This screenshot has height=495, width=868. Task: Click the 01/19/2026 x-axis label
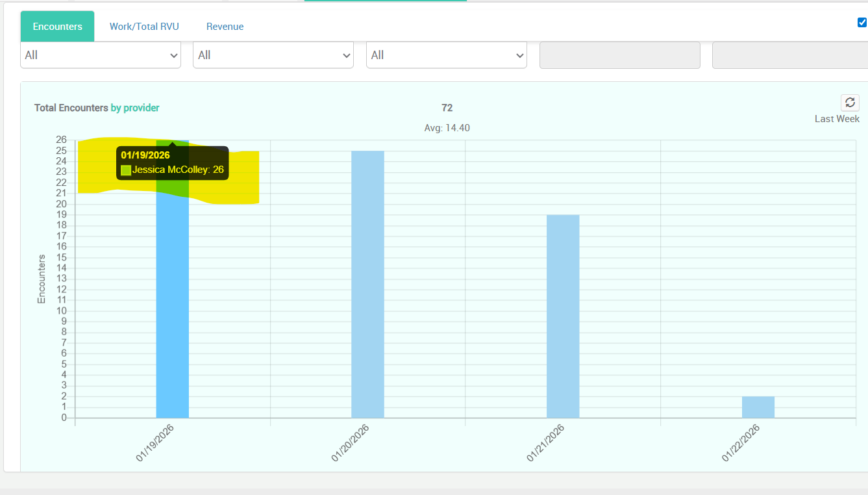(x=153, y=442)
